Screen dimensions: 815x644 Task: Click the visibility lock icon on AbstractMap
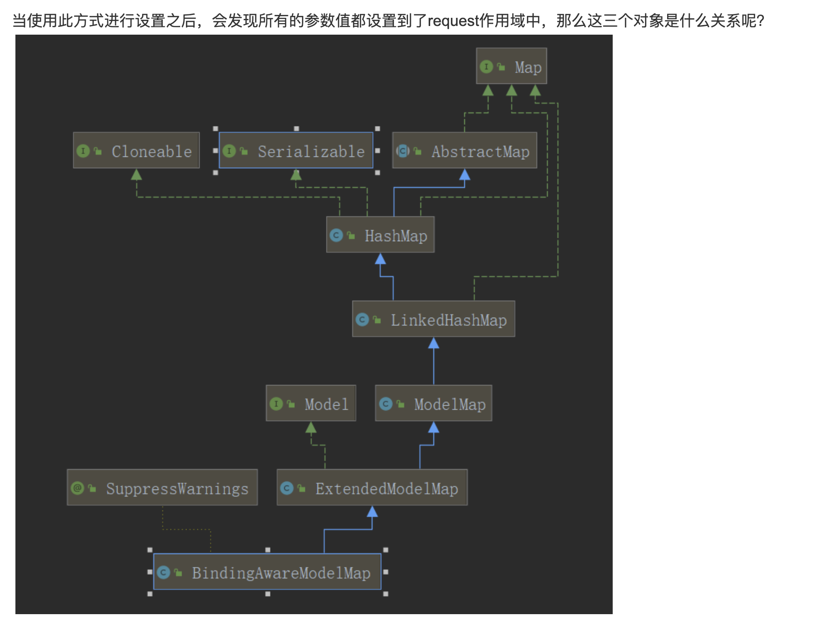click(x=418, y=151)
